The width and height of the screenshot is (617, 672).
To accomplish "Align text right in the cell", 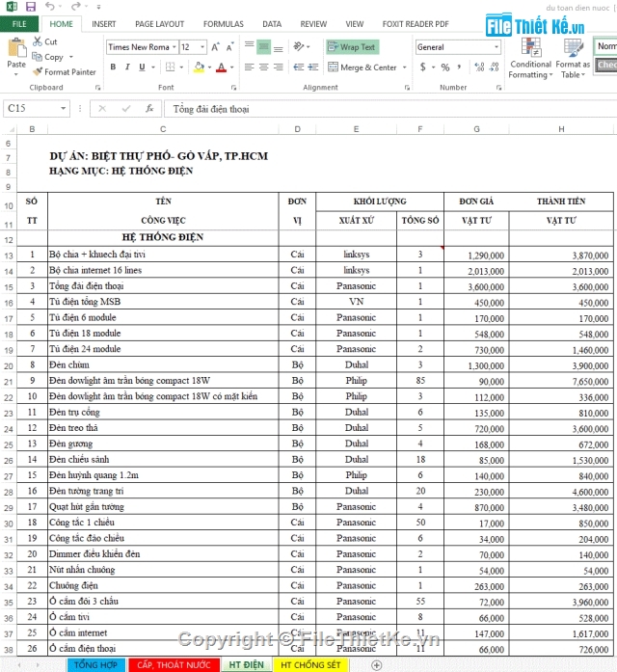I will pos(278,67).
